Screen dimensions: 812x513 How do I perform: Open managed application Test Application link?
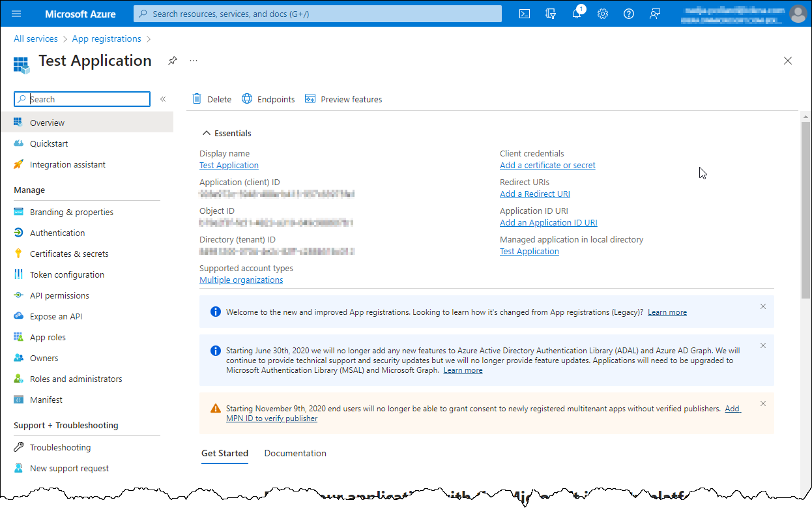[529, 251]
